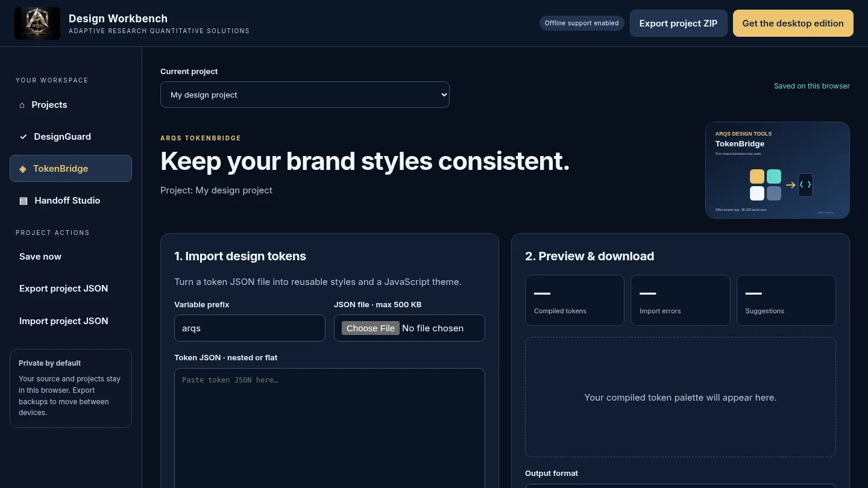Select TokenBridge in the sidebar

[71, 169]
